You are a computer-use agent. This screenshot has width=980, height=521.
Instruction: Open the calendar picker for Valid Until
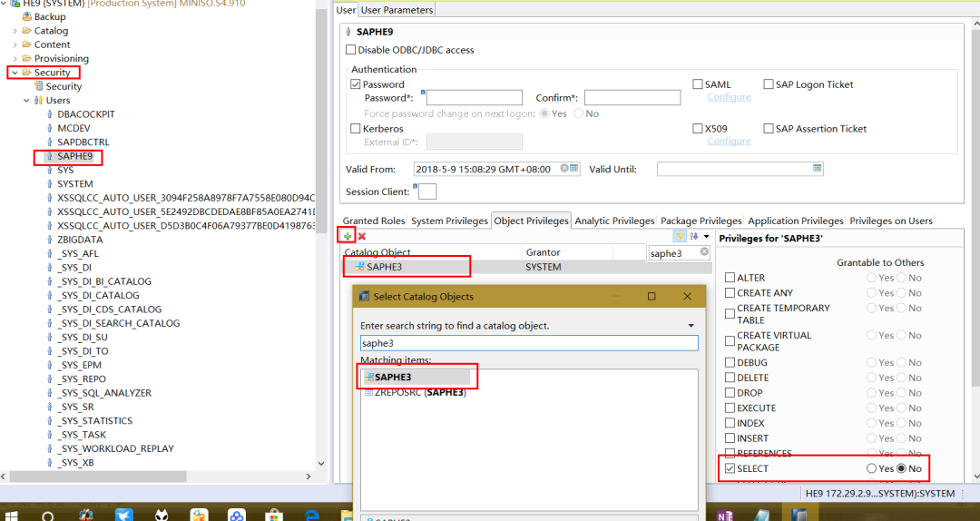pyautogui.click(x=817, y=169)
